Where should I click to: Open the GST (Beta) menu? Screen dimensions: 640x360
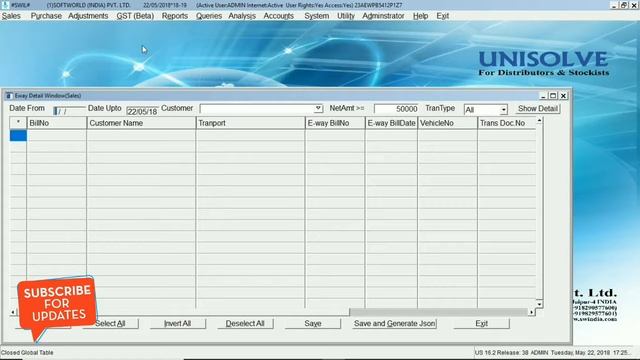click(x=135, y=16)
